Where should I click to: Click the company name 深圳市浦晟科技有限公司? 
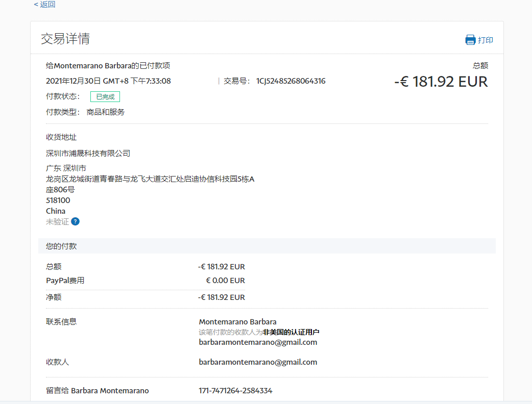click(88, 153)
